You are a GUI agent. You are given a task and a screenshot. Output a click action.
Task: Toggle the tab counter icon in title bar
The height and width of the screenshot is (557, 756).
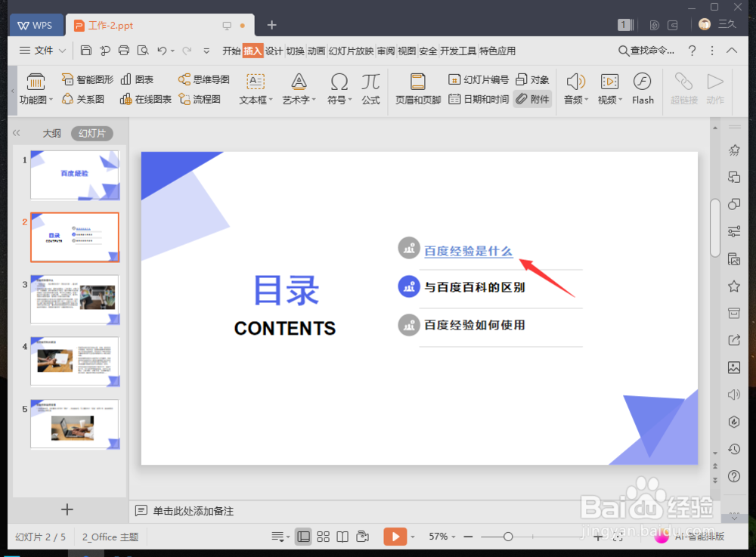(x=625, y=25)
